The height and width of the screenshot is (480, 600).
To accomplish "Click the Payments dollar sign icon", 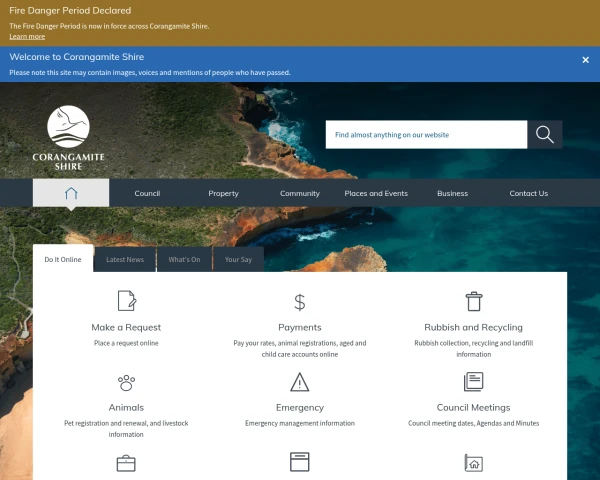I will click(x=300, y=302).
